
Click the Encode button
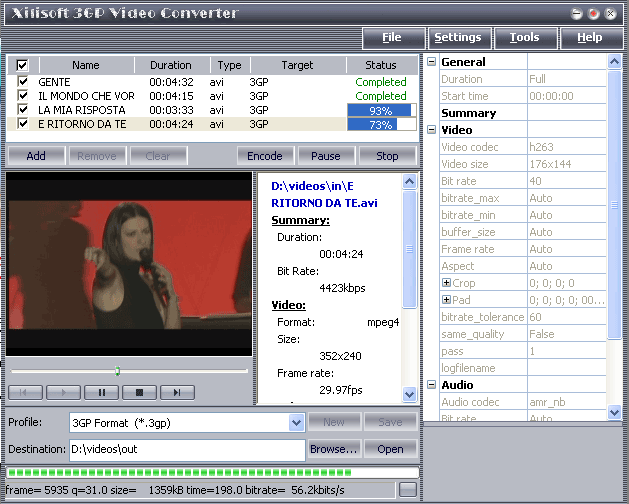[265, 156]
